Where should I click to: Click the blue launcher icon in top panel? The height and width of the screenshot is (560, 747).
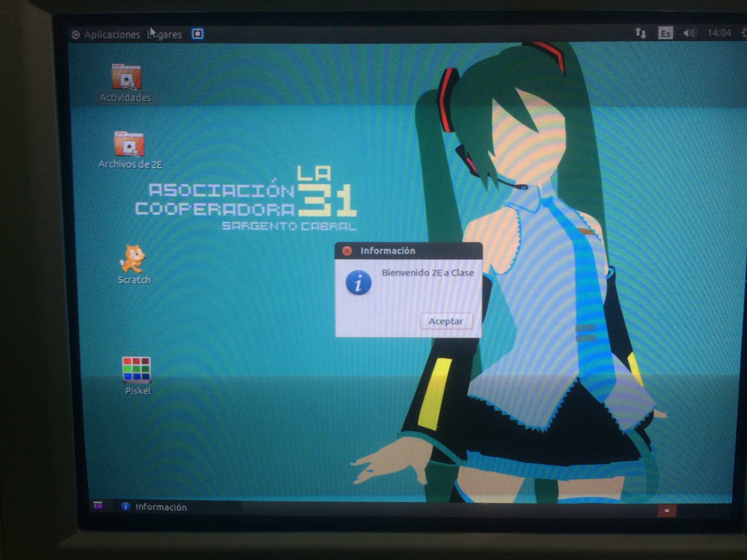click(x=198, y=34)
